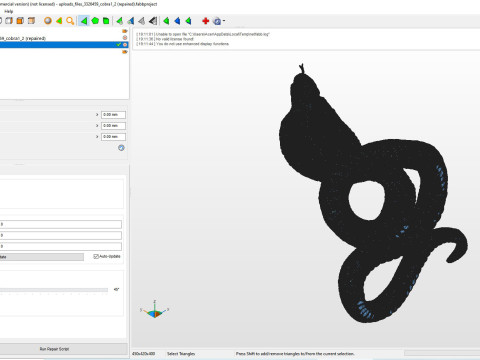Click the blue refresh icon under fields
This screenshot has height=360, width=480.
point(121,148)
